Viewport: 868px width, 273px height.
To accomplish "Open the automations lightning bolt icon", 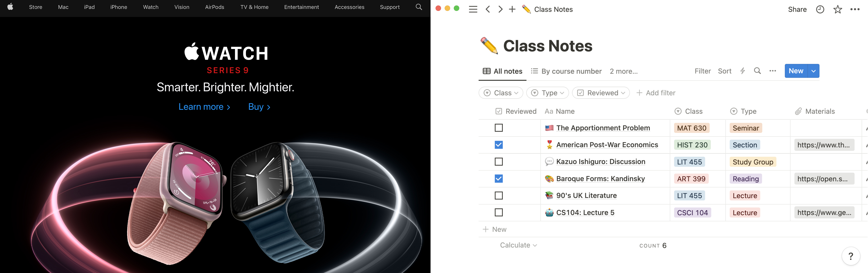I will pos(742,71).
